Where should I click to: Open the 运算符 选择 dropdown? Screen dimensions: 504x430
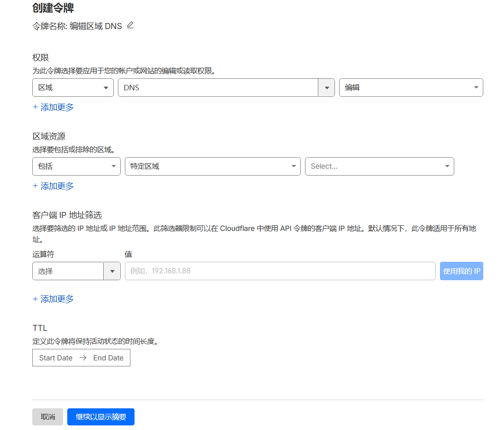[68, 271]
